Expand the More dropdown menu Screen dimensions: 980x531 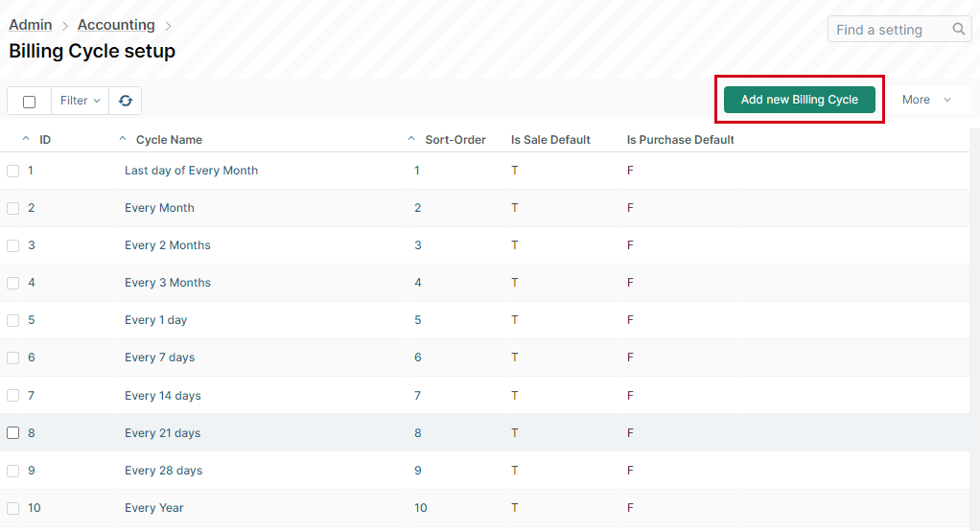927,100
